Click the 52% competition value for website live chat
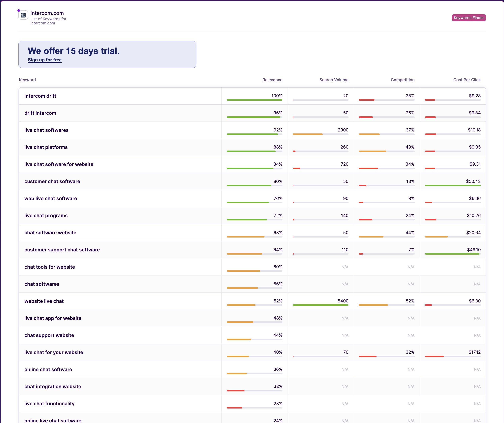This screenshot has height=423, width=504. pos(410,301)
